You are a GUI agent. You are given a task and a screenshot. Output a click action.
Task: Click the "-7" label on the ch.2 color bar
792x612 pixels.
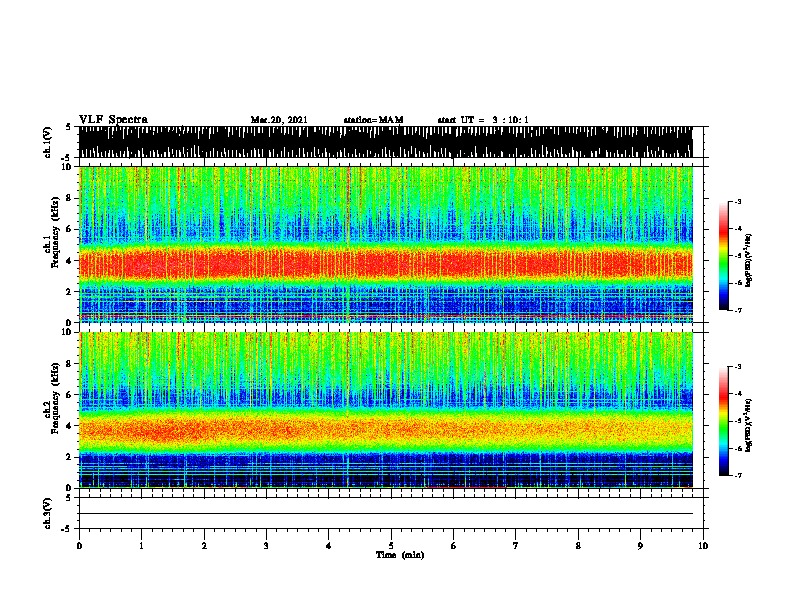point(738,476)
